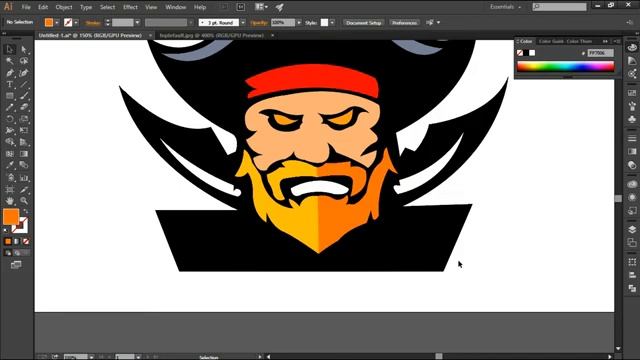This screenshot has height=360, width=640.
Task: Open the File menu
Action: 26,7
